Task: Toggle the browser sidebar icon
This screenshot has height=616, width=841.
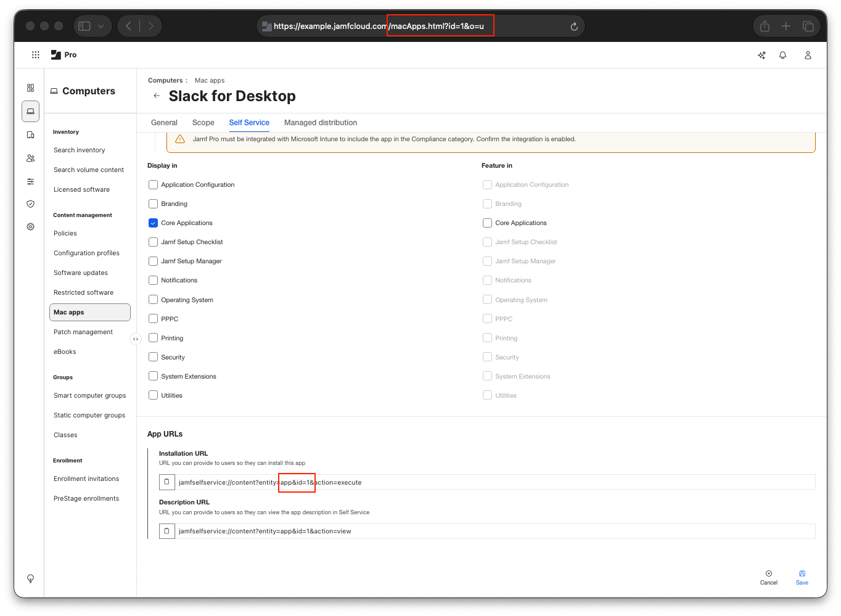Action: pos(84,26)
